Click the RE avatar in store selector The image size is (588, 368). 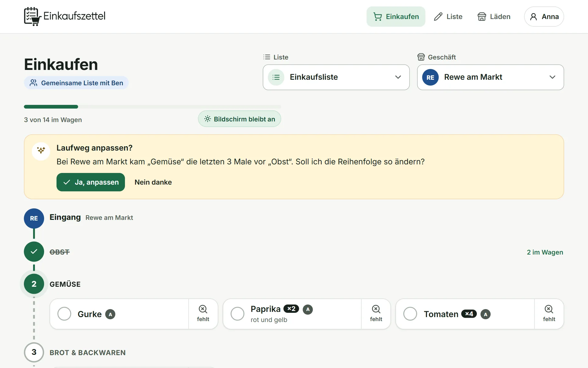[430, 77]
